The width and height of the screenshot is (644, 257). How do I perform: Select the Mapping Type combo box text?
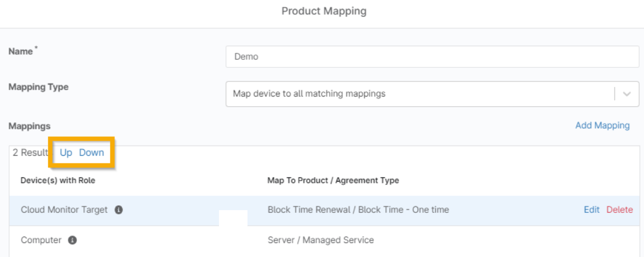pos(309,94)
